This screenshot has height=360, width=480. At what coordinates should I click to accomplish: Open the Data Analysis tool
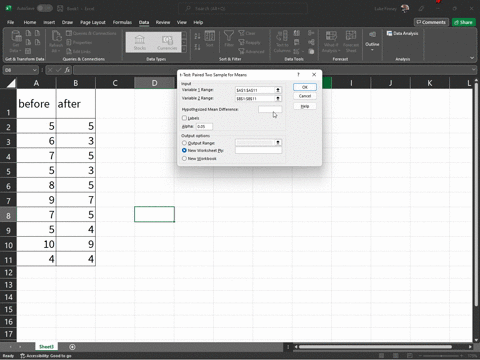click(402, 33)
